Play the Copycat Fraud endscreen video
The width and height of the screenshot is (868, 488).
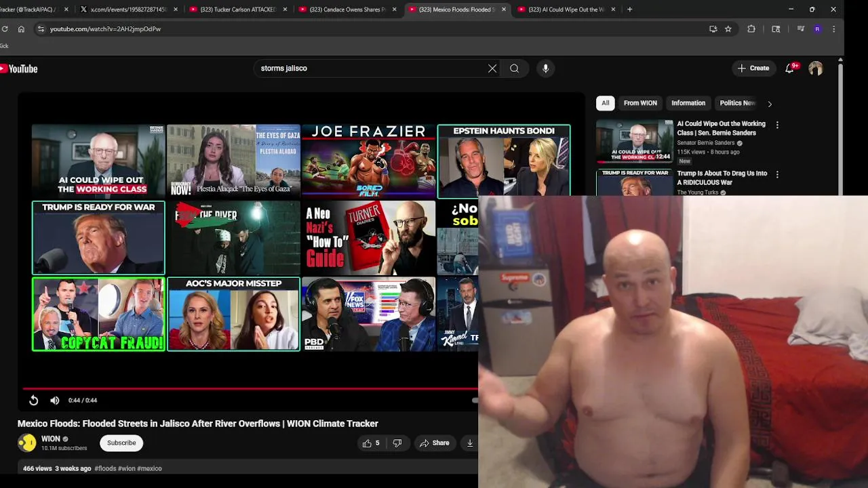[x=98, y=314]
